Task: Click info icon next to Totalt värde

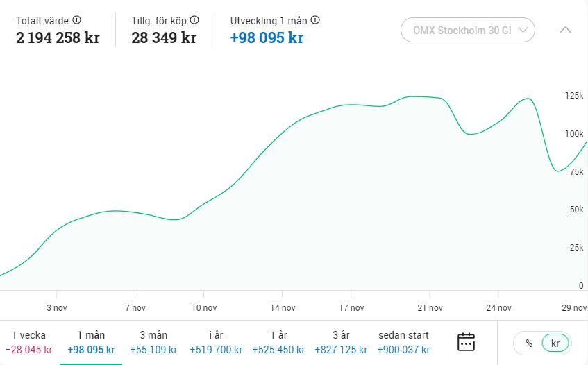Action: point(77,20)
